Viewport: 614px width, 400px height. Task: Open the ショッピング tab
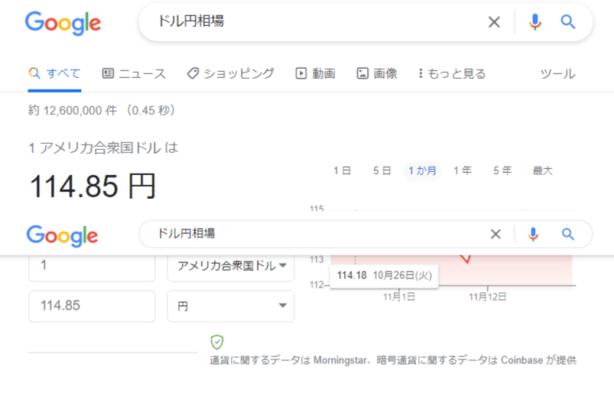(231, 74)
